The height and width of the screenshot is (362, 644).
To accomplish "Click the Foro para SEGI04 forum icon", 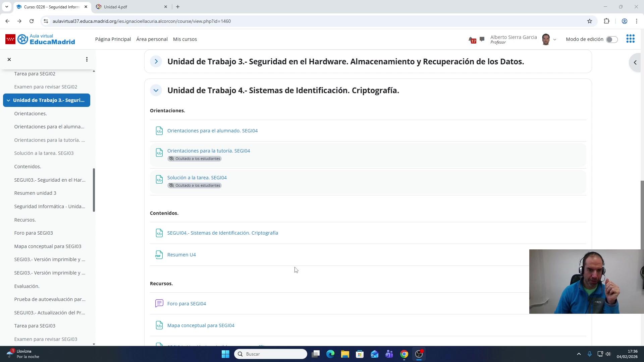I will click(159, 303).
